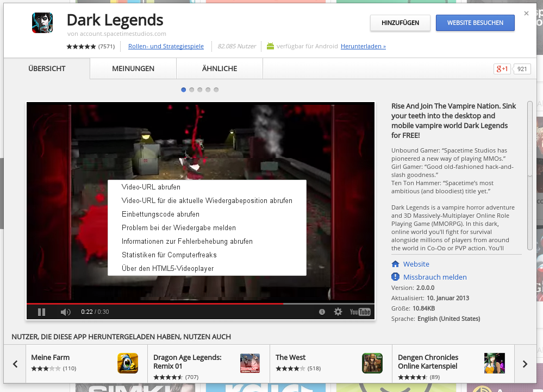Click the Version 2.0.0.0 text
Image resolution: width=543 pixels, height=392 pixels.
pos(413,288)
